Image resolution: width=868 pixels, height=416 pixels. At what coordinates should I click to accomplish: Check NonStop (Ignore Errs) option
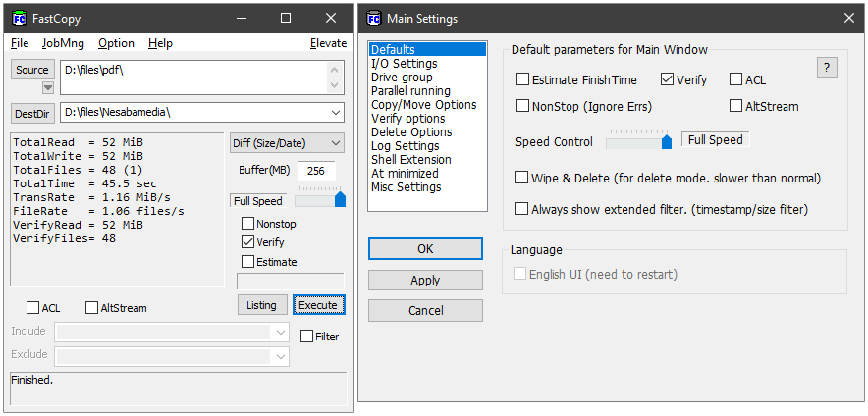522,106
